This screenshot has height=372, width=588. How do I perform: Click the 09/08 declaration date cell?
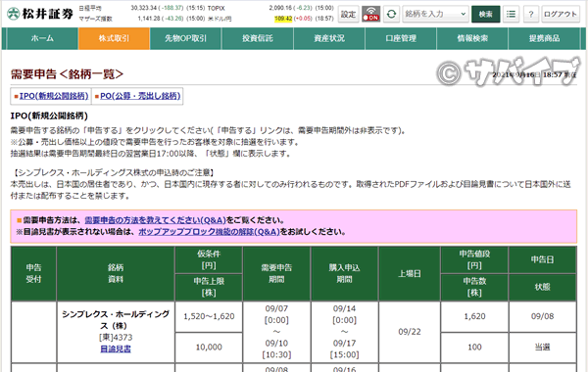[542, 316]
